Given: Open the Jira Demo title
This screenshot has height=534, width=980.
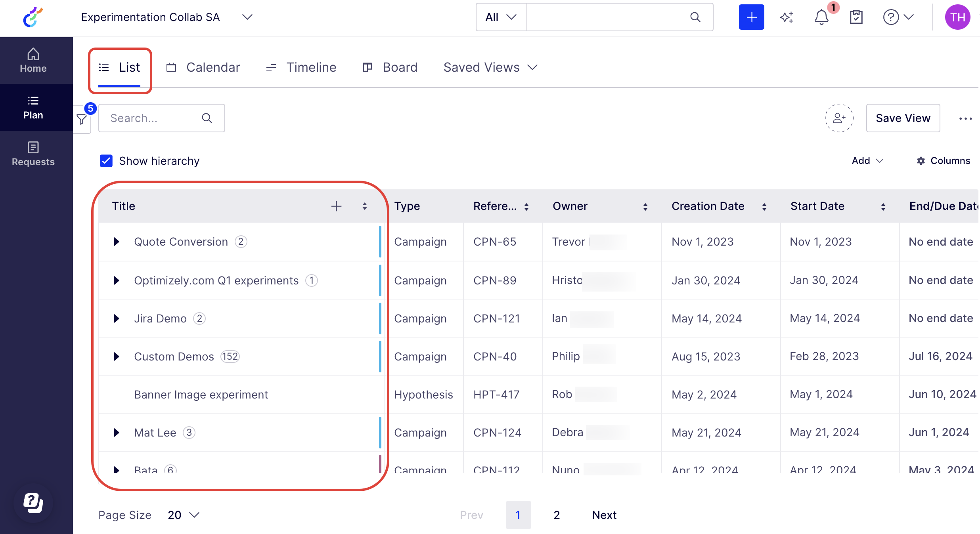Looking at the screenshot, I should point(160,318).
